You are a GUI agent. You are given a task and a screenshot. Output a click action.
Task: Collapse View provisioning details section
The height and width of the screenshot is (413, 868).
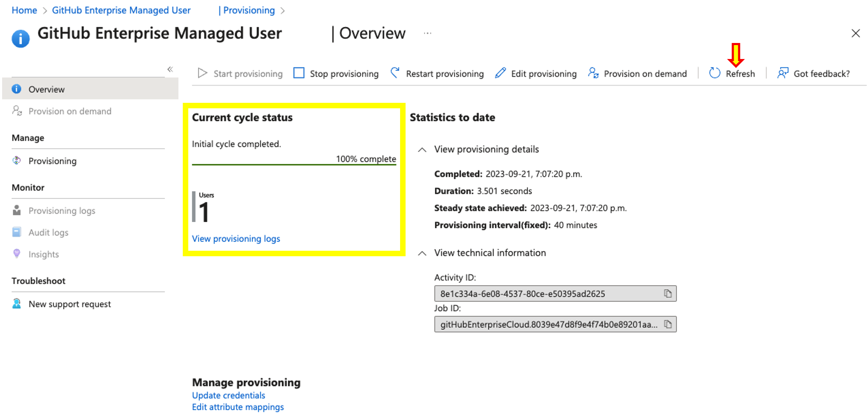click(422, 150)
